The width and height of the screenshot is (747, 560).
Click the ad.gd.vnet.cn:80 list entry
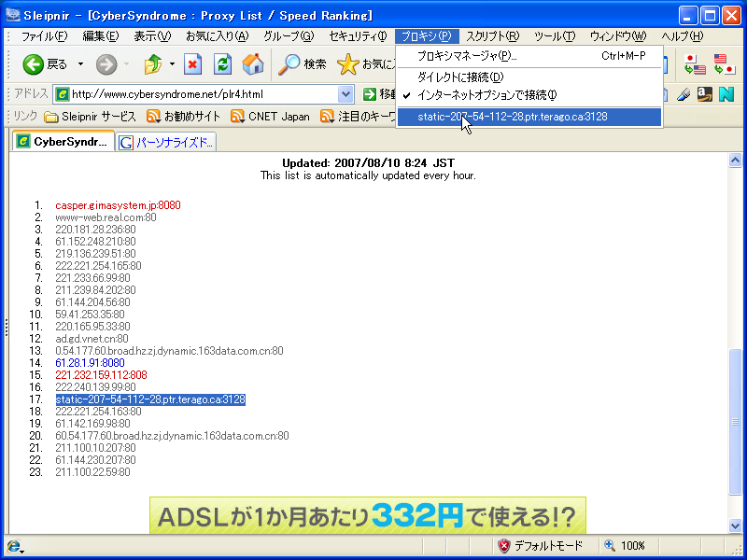click(92, 339)
